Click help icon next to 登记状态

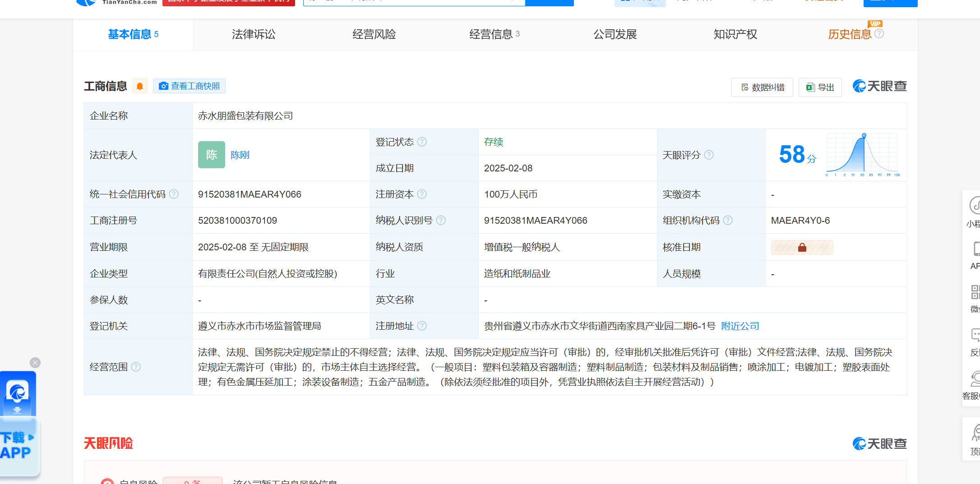click(422, 142)
